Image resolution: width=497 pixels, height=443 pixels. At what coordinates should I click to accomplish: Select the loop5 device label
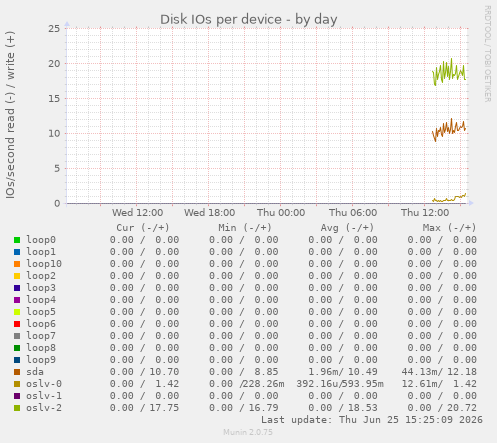tap(41, 312)
